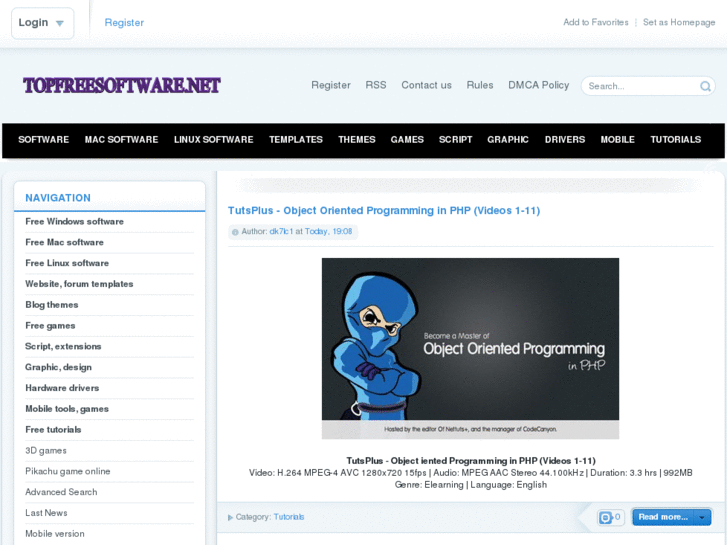The image size is (727, 545).
Task: Open Pikachu game online link
Action: [68, 471]
